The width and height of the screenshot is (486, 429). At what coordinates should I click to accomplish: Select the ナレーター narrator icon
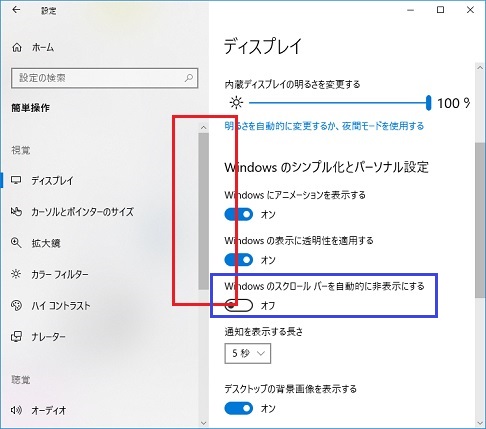(16, 336)
